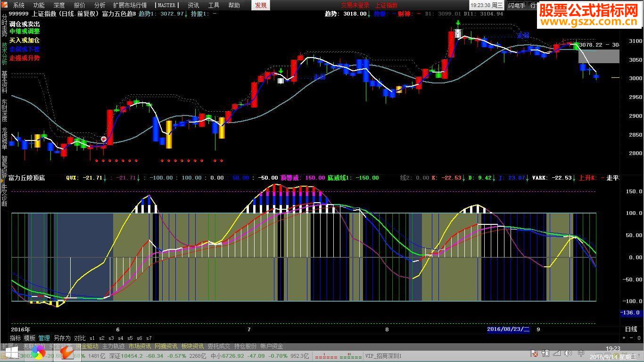Click the 走弱或下挫 legend text
Image resolution: width=644 pixels, height=362 pixels.
click(25, 49)
